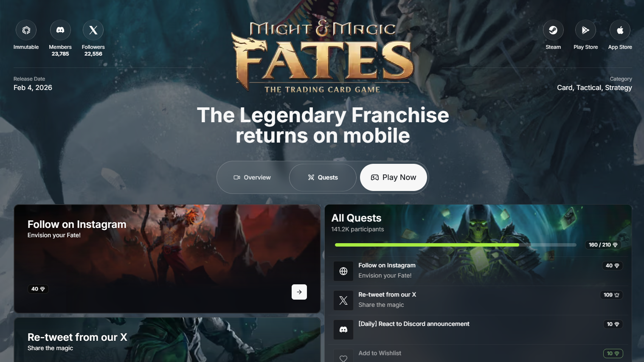
Task: Select the React to Discord announcement quest
Action: pyautogui.click(x=478, y=329)
